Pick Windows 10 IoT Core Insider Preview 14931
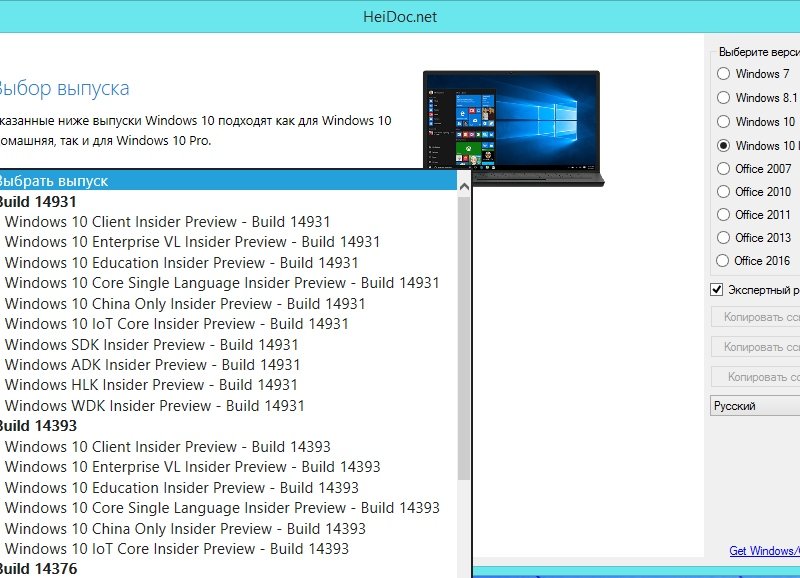 pos(228,324)
